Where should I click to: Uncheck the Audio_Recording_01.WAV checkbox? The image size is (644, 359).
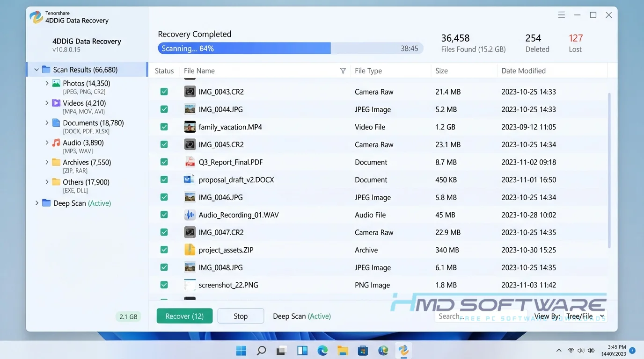pyautogui.click(x=164, y=215)
